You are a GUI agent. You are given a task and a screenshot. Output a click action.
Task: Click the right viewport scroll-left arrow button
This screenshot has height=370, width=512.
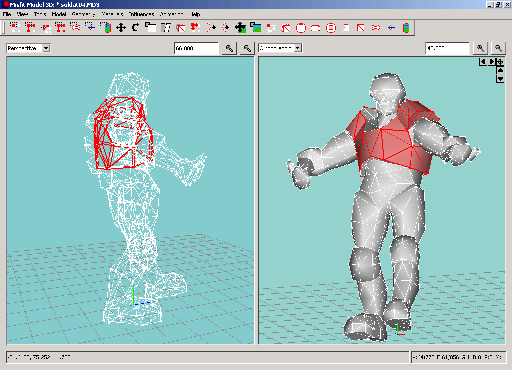483,62
